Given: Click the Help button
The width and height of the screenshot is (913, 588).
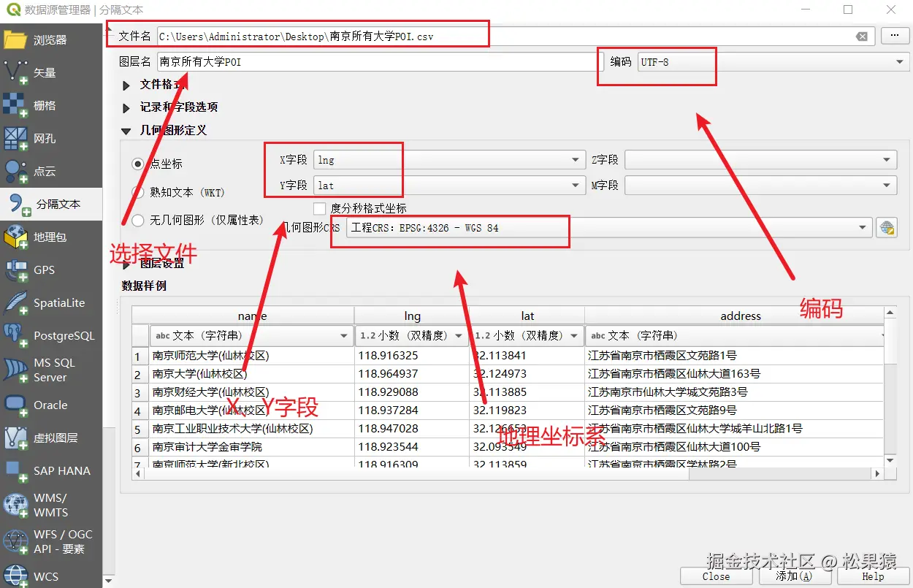Looking at the screenshot, I should 873,576.
